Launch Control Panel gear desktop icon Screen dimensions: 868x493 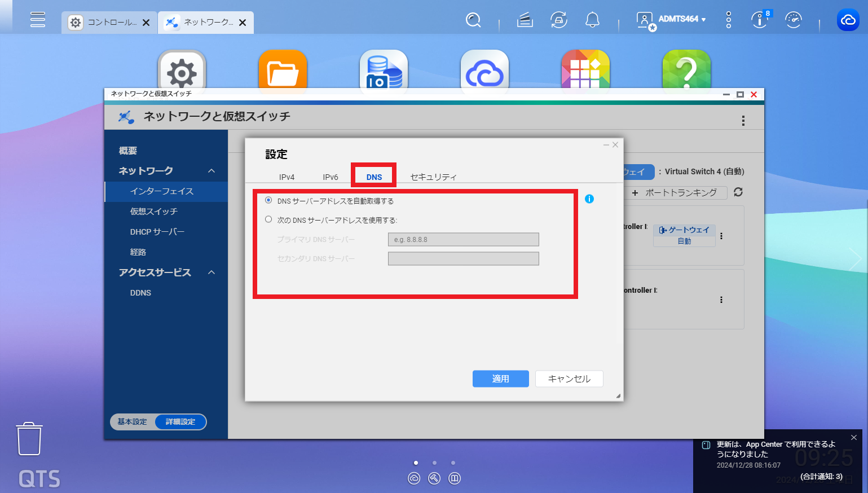pos(182,72)
